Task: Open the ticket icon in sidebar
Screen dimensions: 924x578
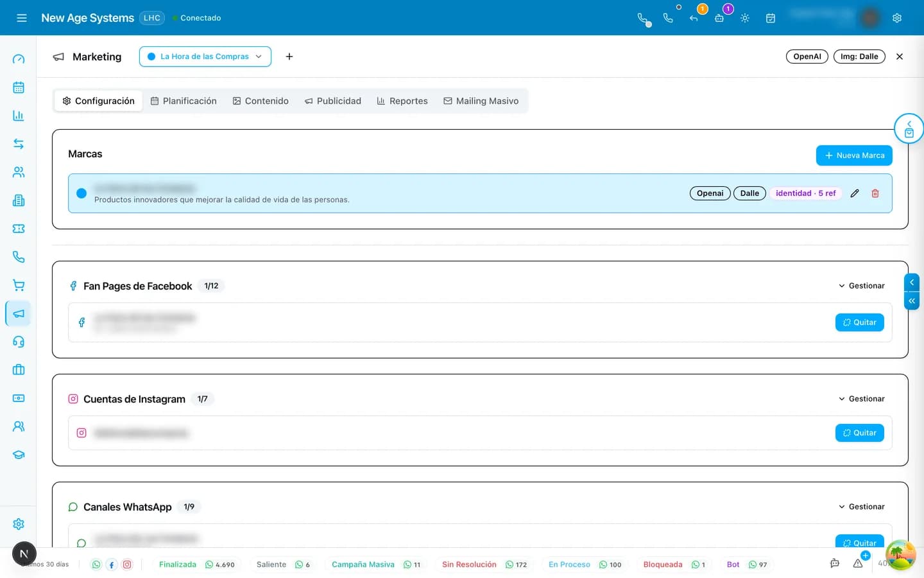Action: (19, 229)
